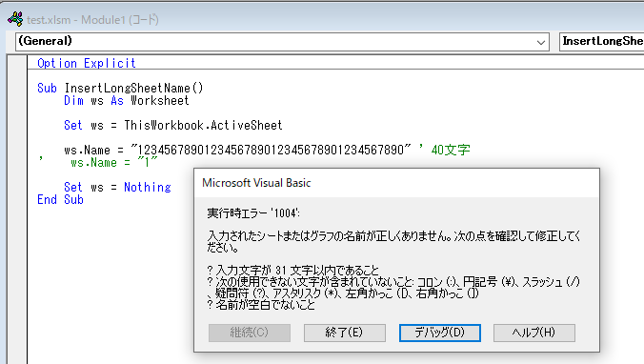
Task: Click the 終了(E) button
Action: (x=345, y=333)
